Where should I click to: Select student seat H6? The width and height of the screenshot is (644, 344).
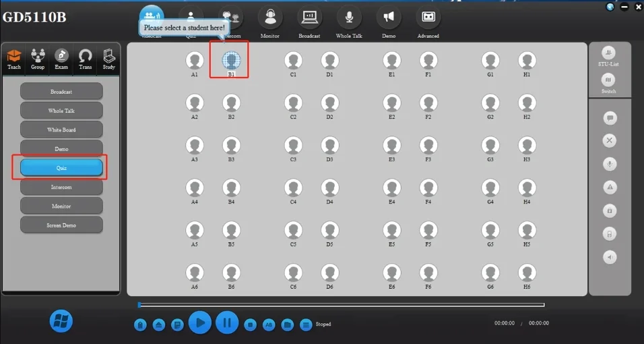[x=527, y=273]
